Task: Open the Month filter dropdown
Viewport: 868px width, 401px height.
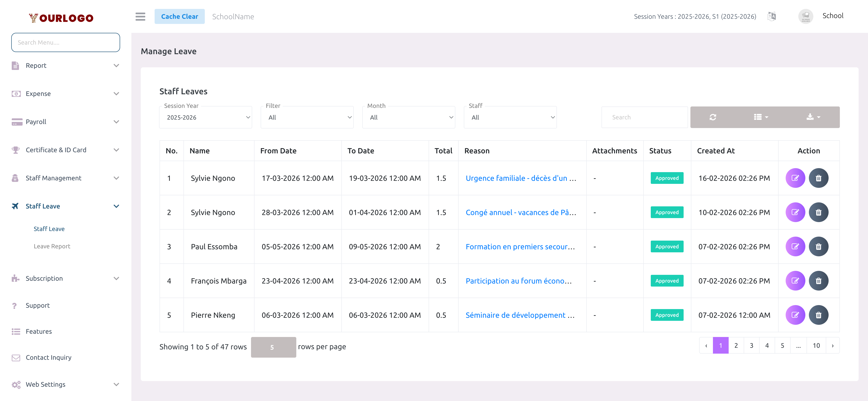Action: (x=409, y=117)
